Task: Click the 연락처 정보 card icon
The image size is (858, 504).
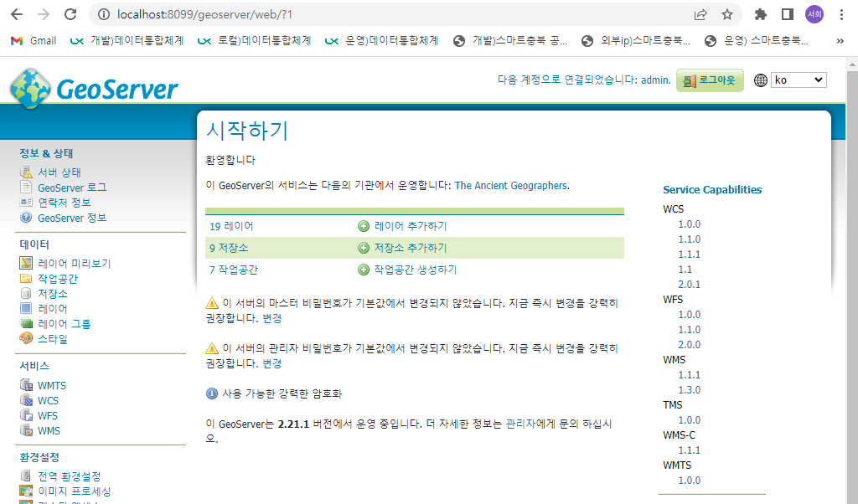Action: tap(26, 203)
